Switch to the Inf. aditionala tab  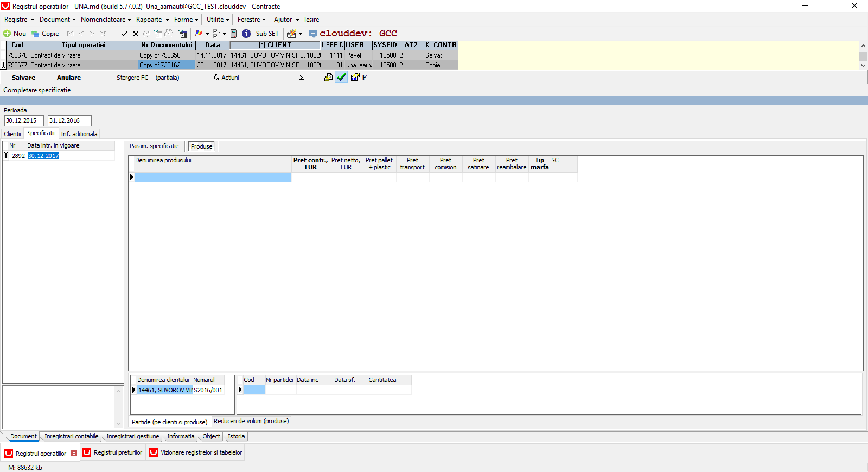click(x=79, y=134)
